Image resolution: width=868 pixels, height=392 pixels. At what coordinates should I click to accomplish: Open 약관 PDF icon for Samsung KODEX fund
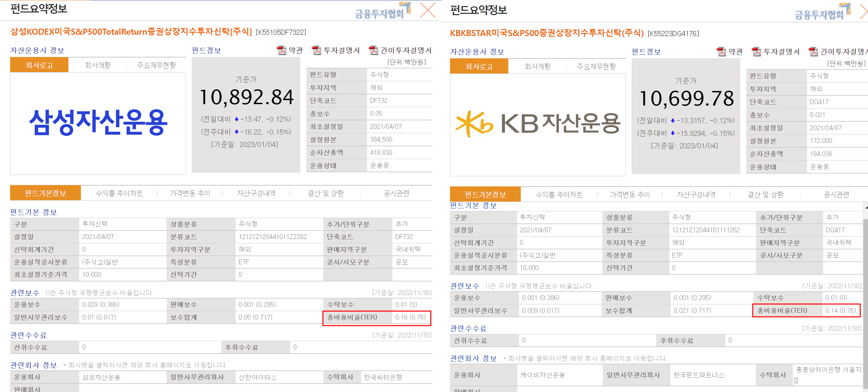[x=281, y=50]
